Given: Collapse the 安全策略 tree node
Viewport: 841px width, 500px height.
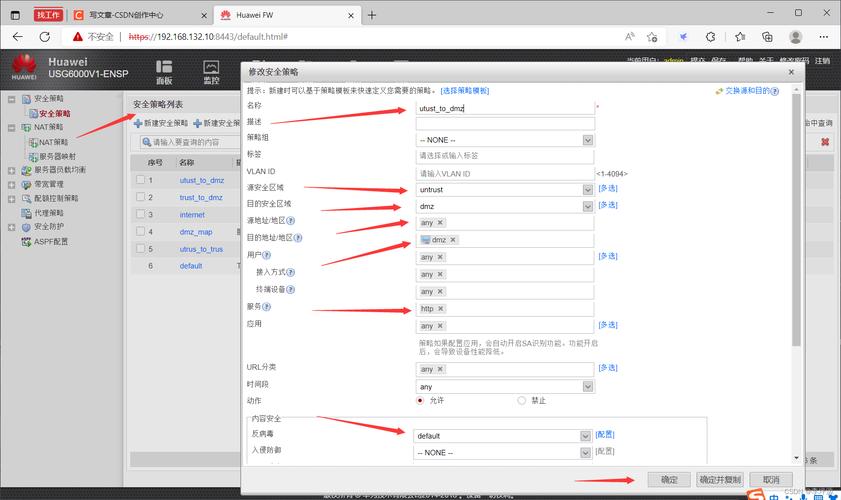Looking at the screenshot, I should tap(11, 99).
